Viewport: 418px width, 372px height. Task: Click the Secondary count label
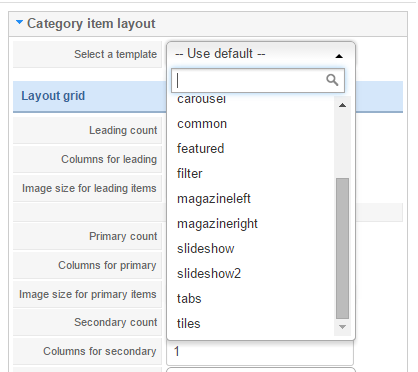pyautogui.click(x=116, y=322)
